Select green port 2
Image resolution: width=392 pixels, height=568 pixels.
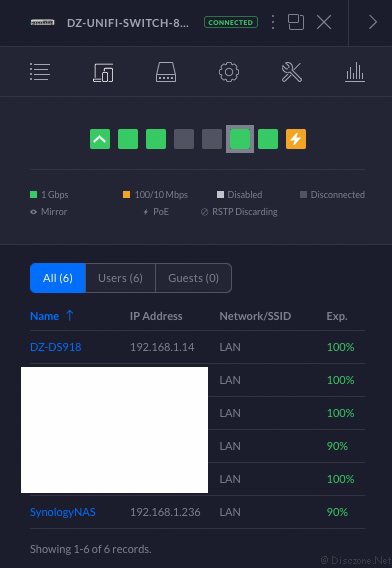(128, 139)
